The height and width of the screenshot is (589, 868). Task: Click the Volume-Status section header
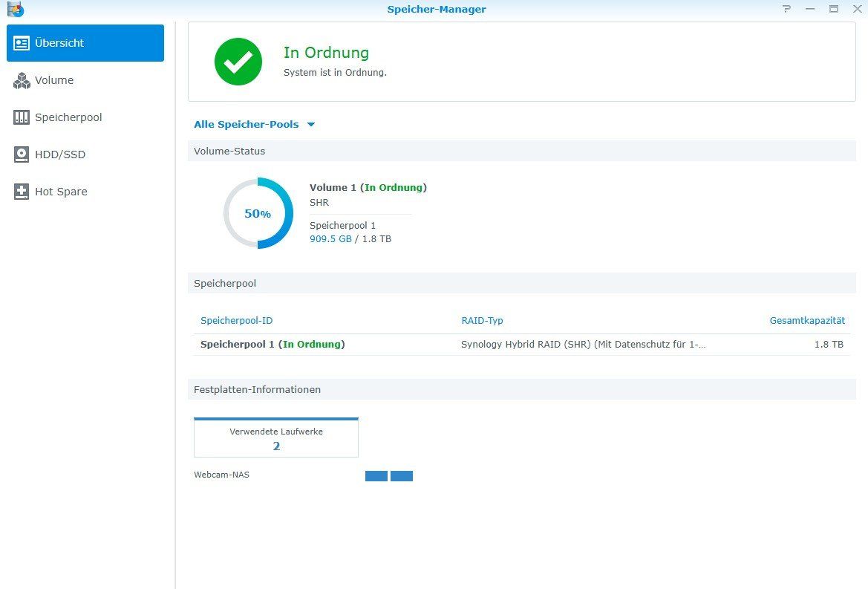pos(521,151)
